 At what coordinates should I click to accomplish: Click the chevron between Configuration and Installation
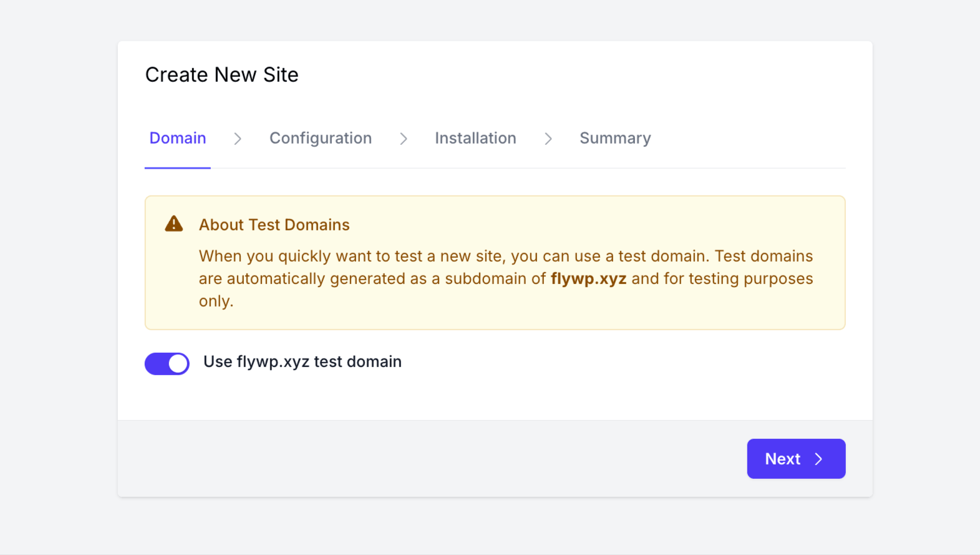pos(404,139)
